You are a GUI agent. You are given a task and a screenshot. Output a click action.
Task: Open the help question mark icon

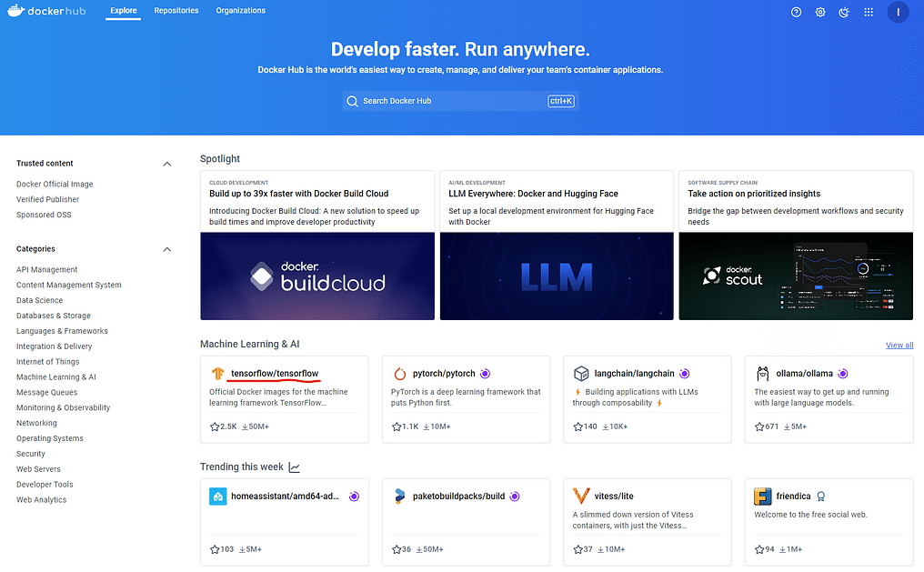click(x=796, y=12)
